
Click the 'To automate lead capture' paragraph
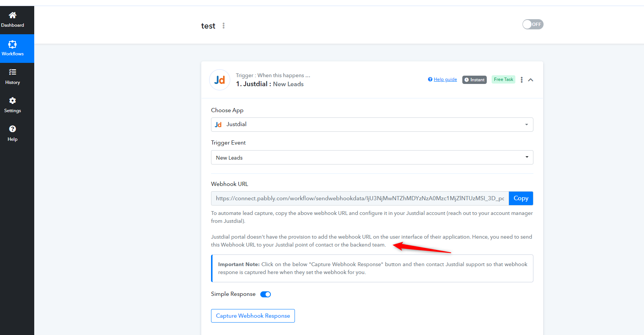coord(372,217)
